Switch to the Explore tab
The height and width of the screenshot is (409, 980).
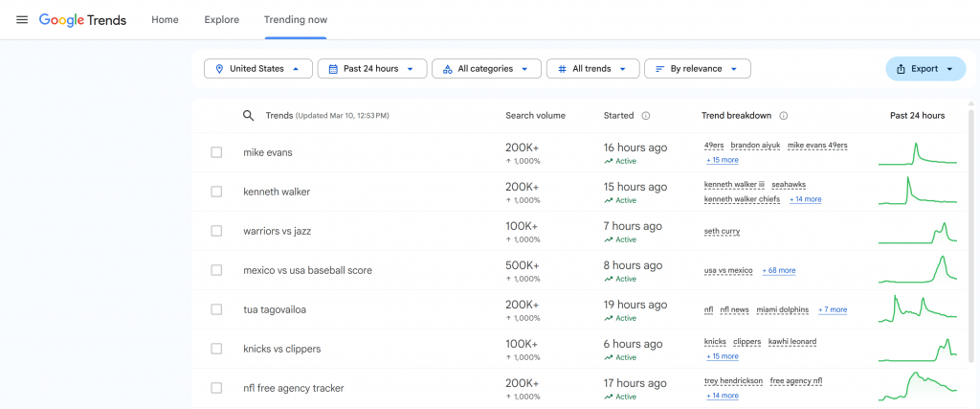pos(221,20)
